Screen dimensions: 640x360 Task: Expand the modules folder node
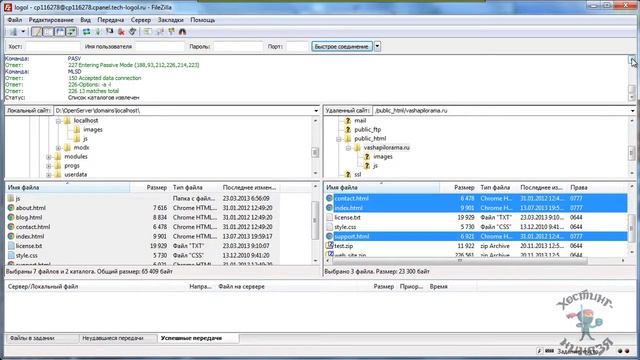49,157
